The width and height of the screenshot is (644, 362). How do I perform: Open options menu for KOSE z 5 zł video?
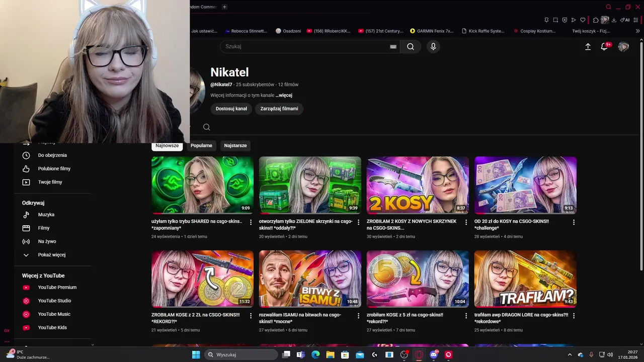[x=466, y=316]
